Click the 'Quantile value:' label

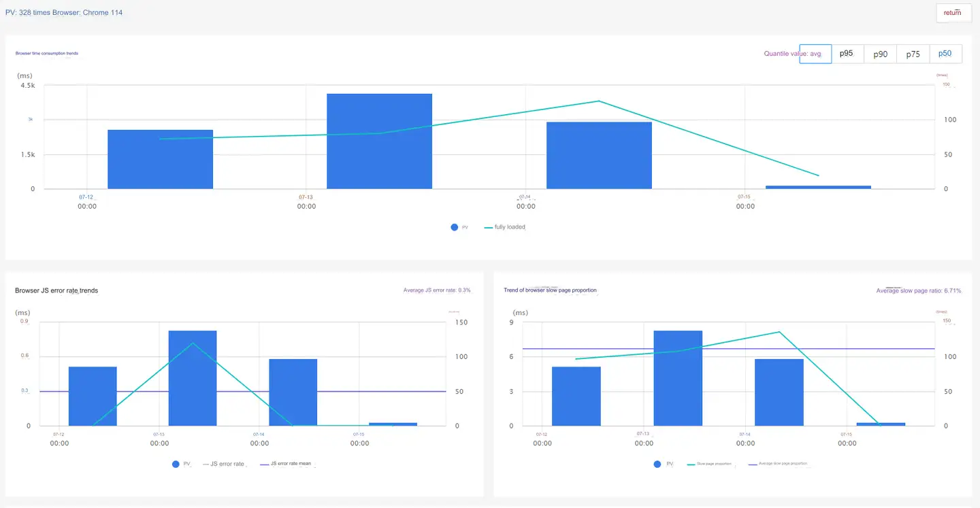(x=786, y=54)
